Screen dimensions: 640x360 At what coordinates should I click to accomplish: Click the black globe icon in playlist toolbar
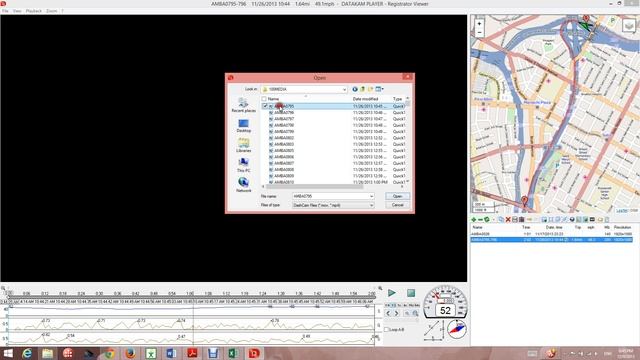point(572,220)
